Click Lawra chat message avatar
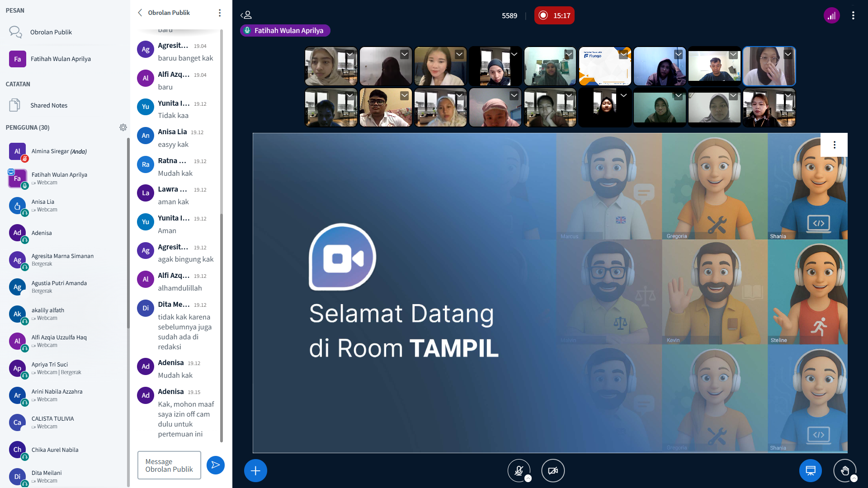Image resolution: width=868 pixels, height=488 pixels. coord(146,193)
